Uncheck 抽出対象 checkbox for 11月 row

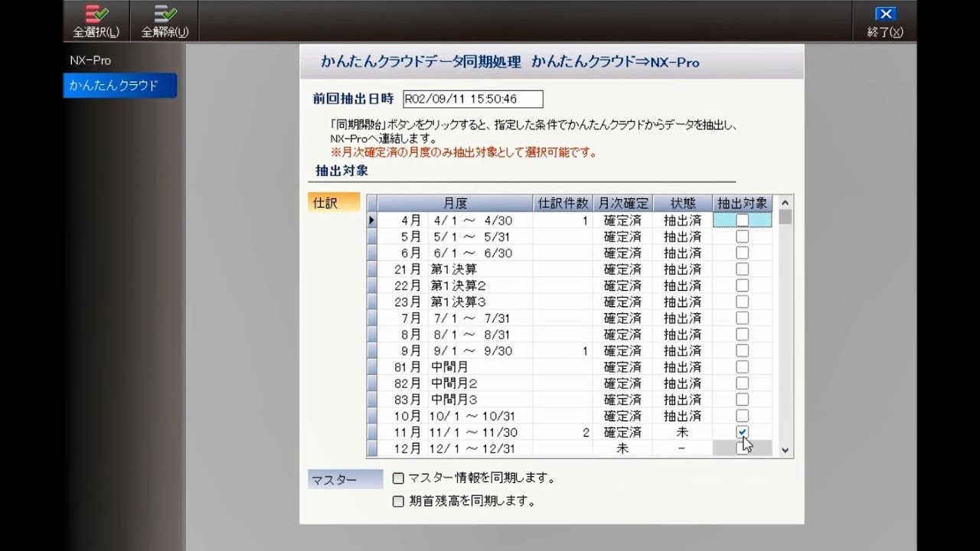point(742,432)
